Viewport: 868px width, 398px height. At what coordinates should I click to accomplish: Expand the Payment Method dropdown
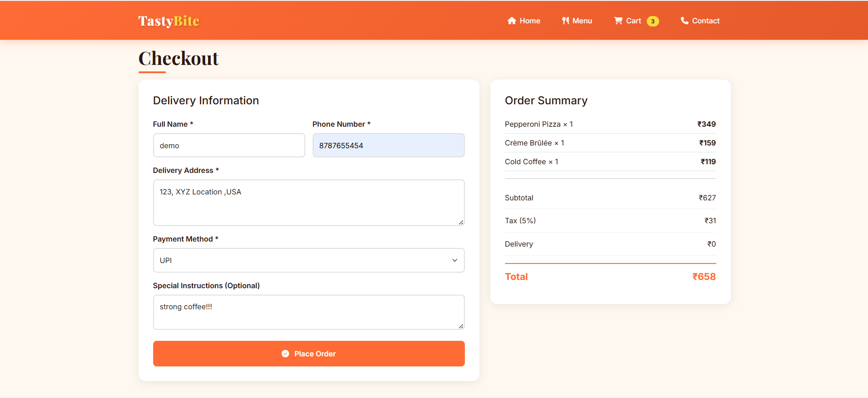pos(309,260)
